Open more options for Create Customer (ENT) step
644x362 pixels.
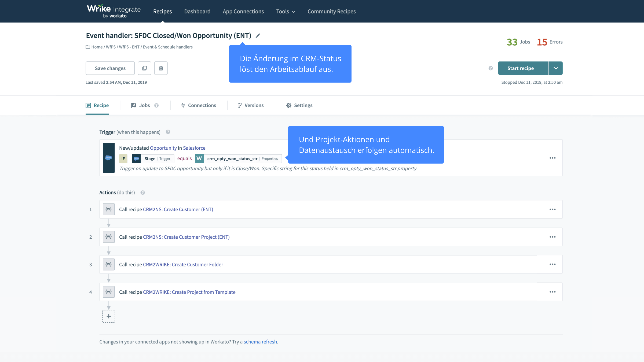click(552, 209)
